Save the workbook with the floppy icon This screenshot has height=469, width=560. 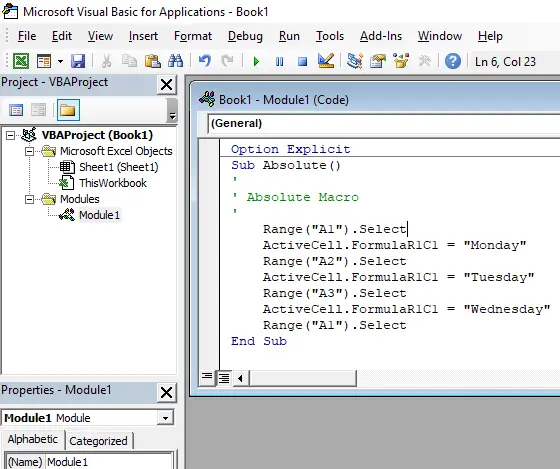pyautogui.click(x=78, y=61)
